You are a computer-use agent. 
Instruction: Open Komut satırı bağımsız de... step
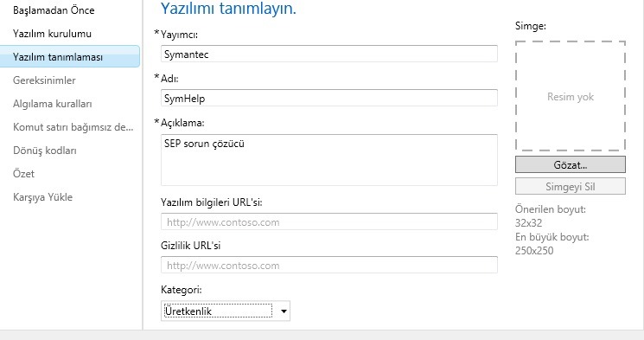[73, 127]
